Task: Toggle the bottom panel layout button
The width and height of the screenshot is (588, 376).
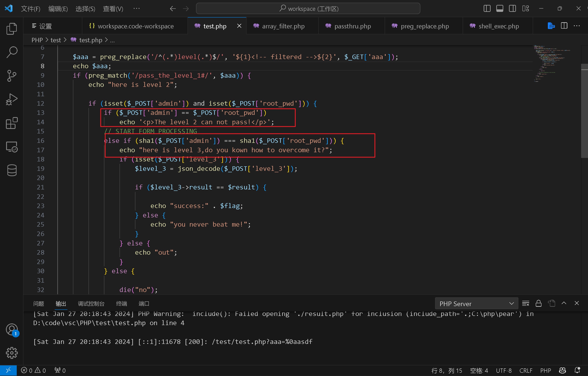Action: [500, 9]
